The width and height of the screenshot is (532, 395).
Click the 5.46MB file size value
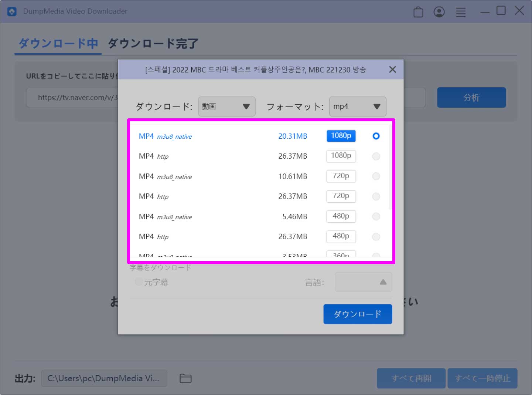pyautogui.click(x=294, y=217)
